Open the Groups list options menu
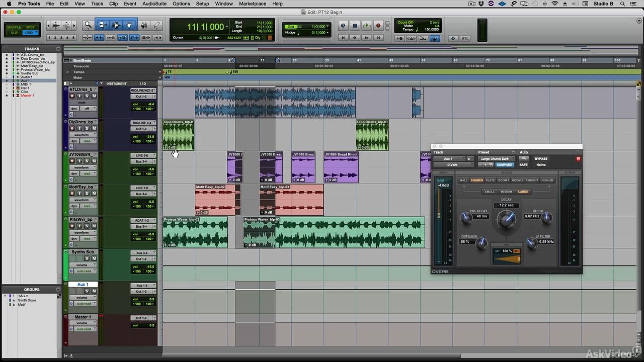Viewport: 644px width, 362px height. 58,290
